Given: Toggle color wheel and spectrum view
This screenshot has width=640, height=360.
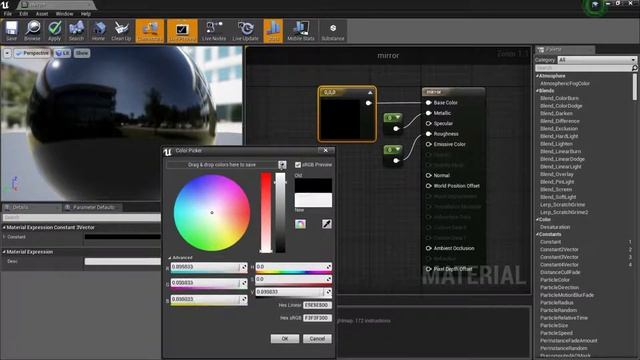Looking at the screenshot, I should 300,224.
